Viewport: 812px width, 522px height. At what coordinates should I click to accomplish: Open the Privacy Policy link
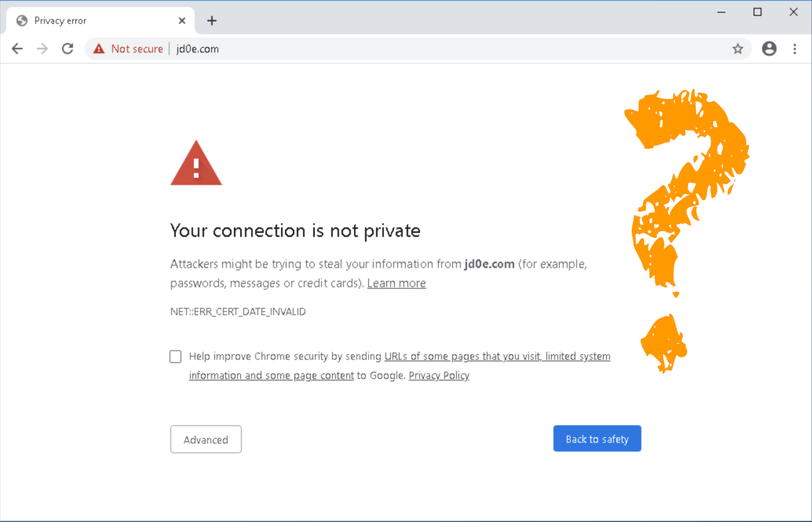439,375
